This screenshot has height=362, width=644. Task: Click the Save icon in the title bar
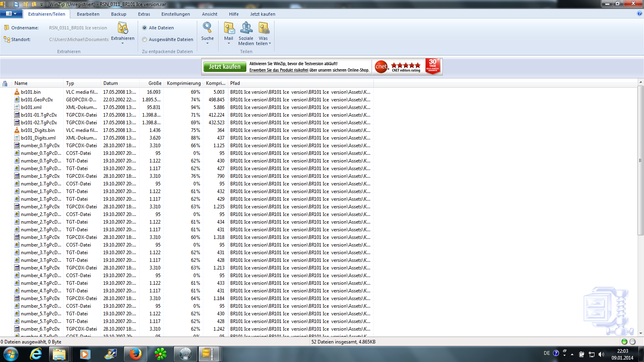(17, 4)
